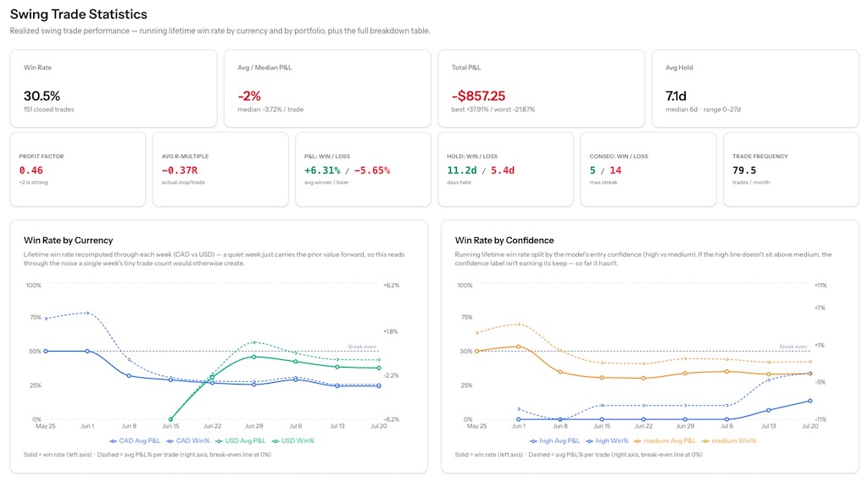This screenshot has height=482, width=868.
Task: Select the Swing Trade Statistics page heading
Action: [79, 14]
